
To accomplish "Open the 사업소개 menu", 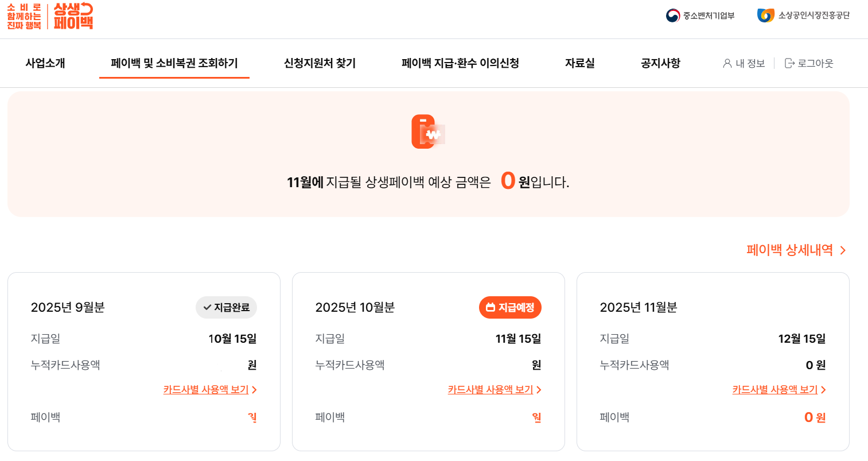I will click(45, 63).
